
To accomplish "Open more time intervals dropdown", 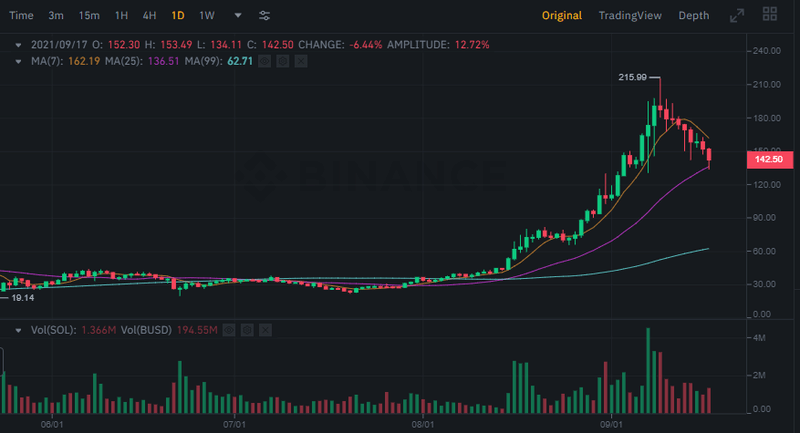I will click(237, 16).
